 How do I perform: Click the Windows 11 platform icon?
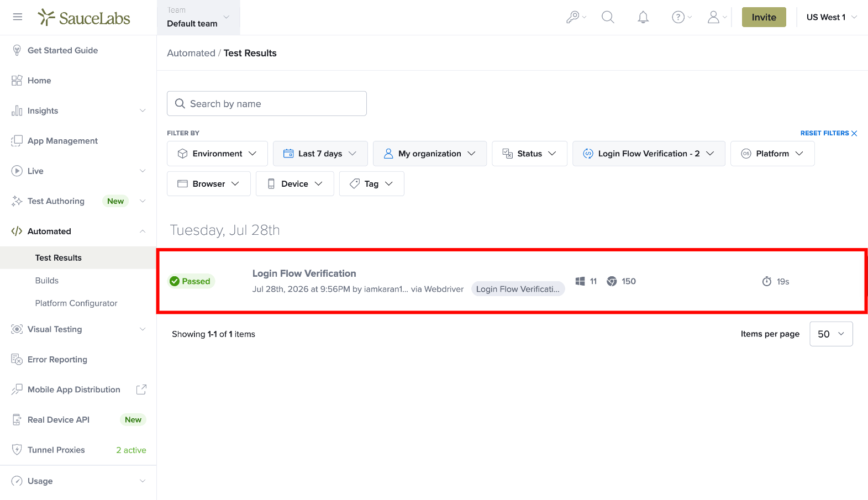point(580,281)
